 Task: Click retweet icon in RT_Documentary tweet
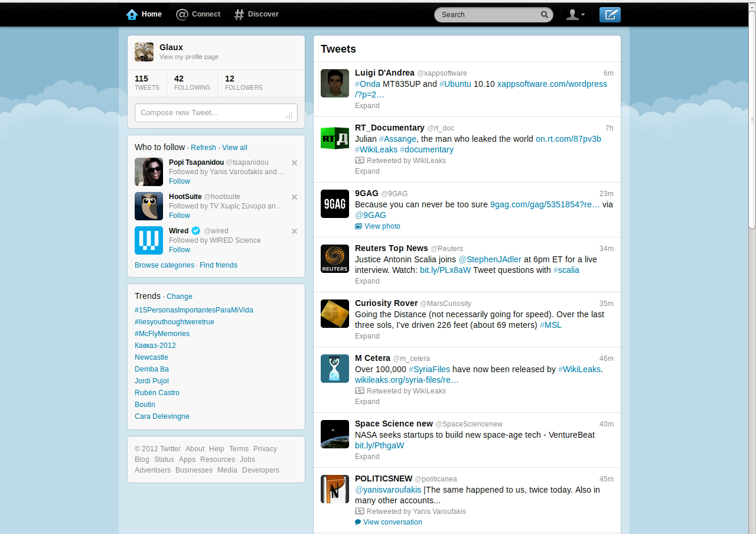tap(359, 160)
